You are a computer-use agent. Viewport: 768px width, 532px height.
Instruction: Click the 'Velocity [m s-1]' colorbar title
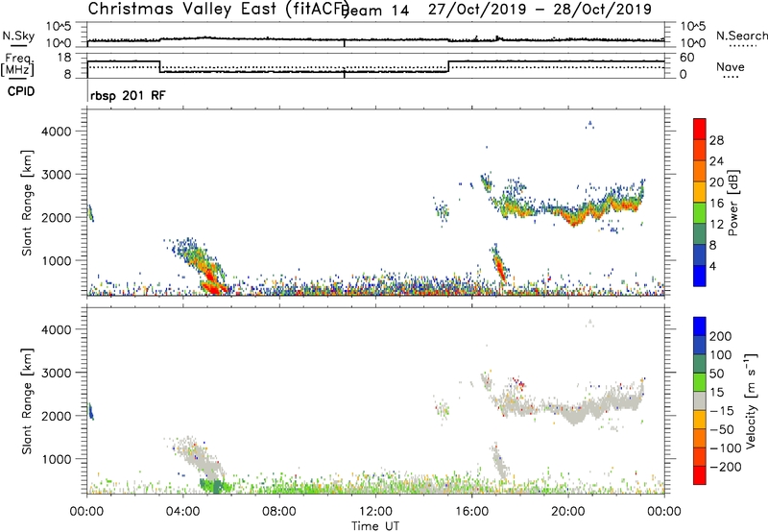click(752, 400)
